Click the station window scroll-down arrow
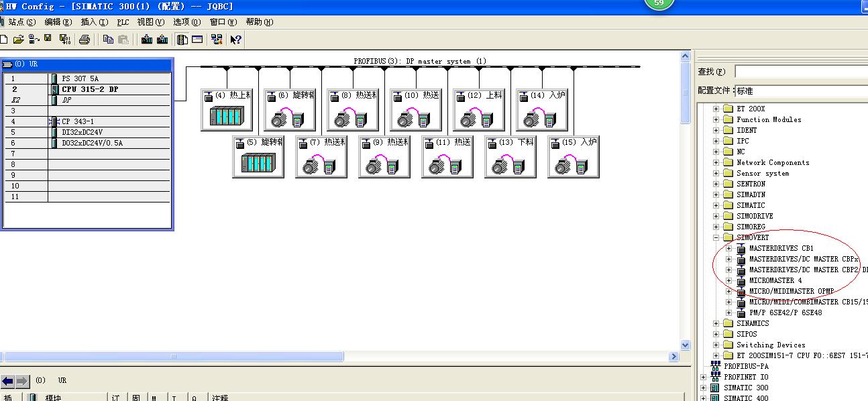 [685, 345]
